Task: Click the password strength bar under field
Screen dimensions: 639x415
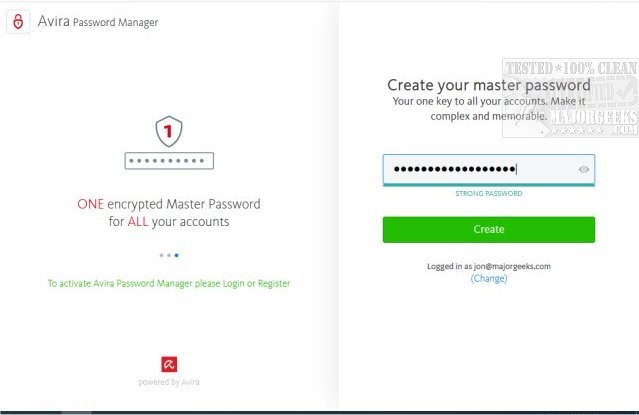Action: pos(488,185)
